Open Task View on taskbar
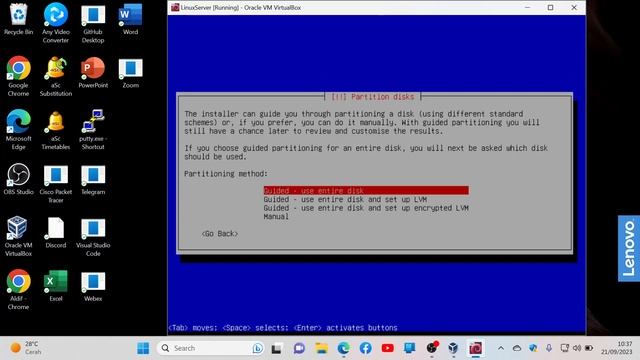This screenshot has height=360, width=640. (277, 348)
